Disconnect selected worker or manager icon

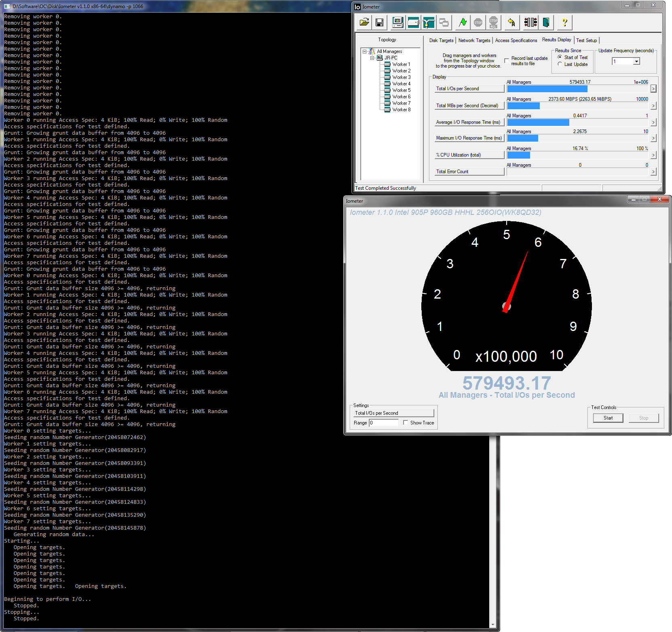tap(530, 22)
